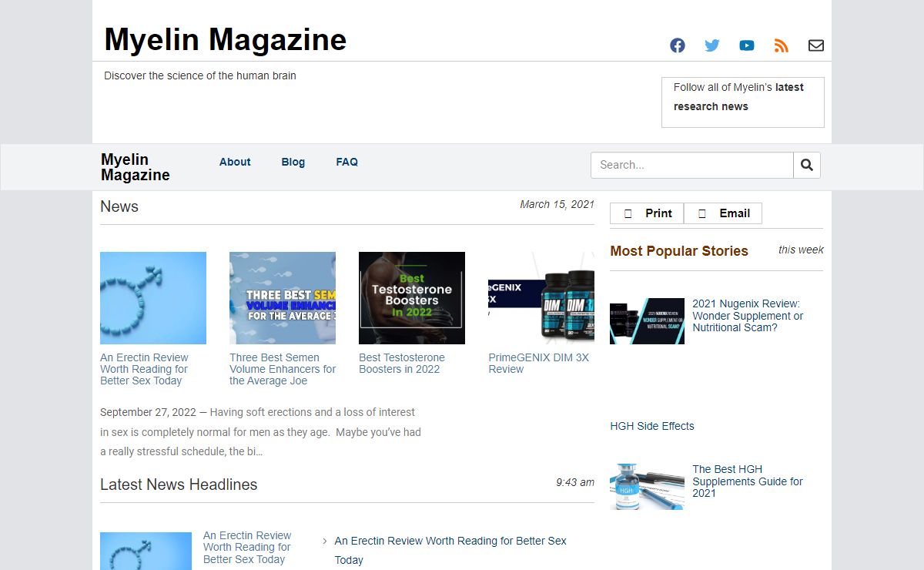
Task: Click the 'this week' label
Action: pyautogui.click(x=801, y=250)
